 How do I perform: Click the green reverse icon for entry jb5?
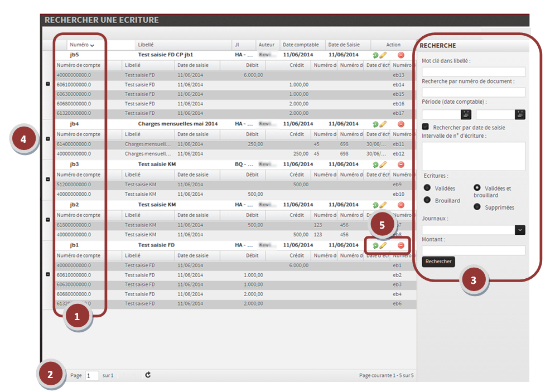coord(375,55)
